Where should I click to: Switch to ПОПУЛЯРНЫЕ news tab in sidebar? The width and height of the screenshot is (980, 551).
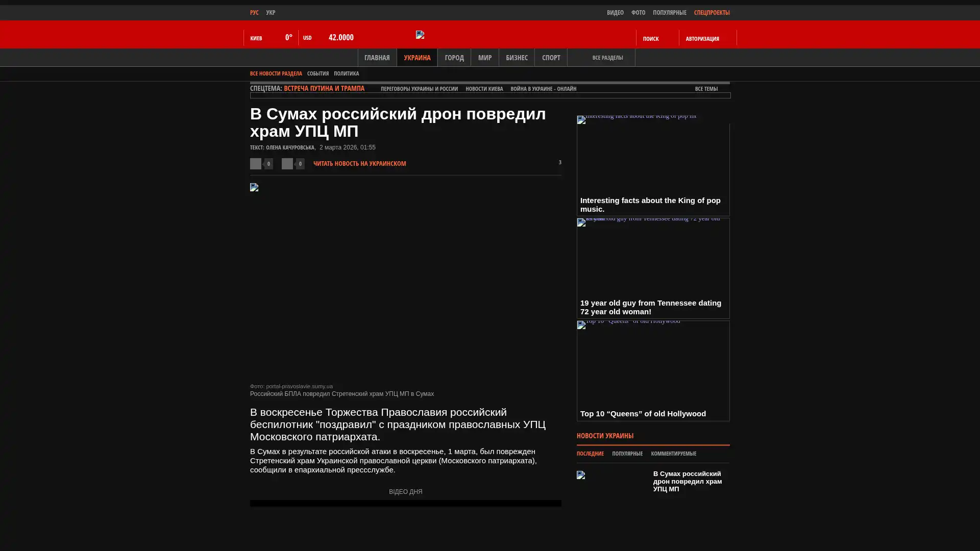click(627, 454)
